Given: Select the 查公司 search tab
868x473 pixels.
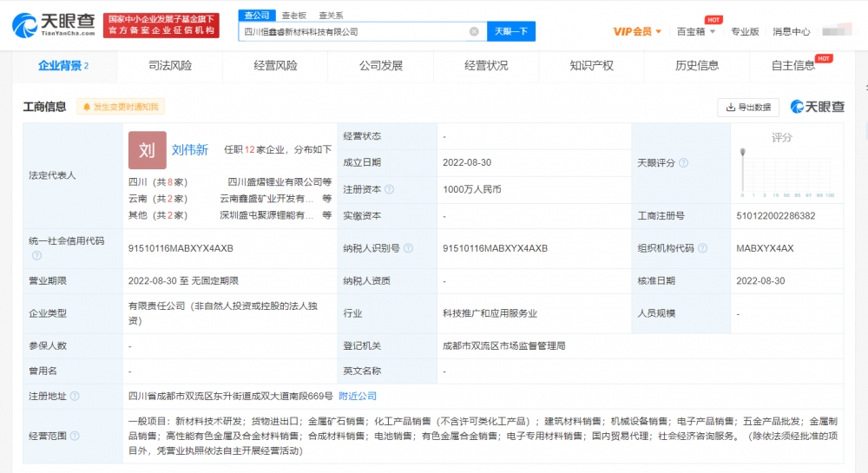Looking at the screenshot, I should tap(257, 16).
